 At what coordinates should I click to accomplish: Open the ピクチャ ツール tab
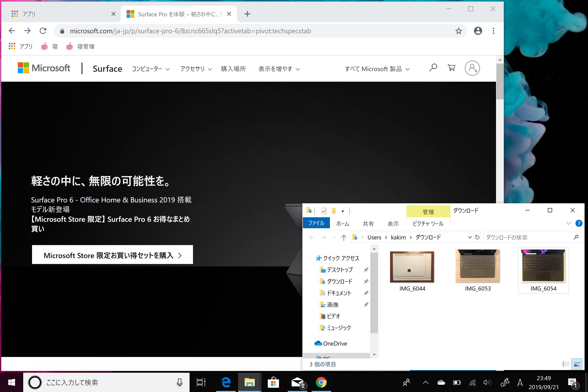point(428,224)
